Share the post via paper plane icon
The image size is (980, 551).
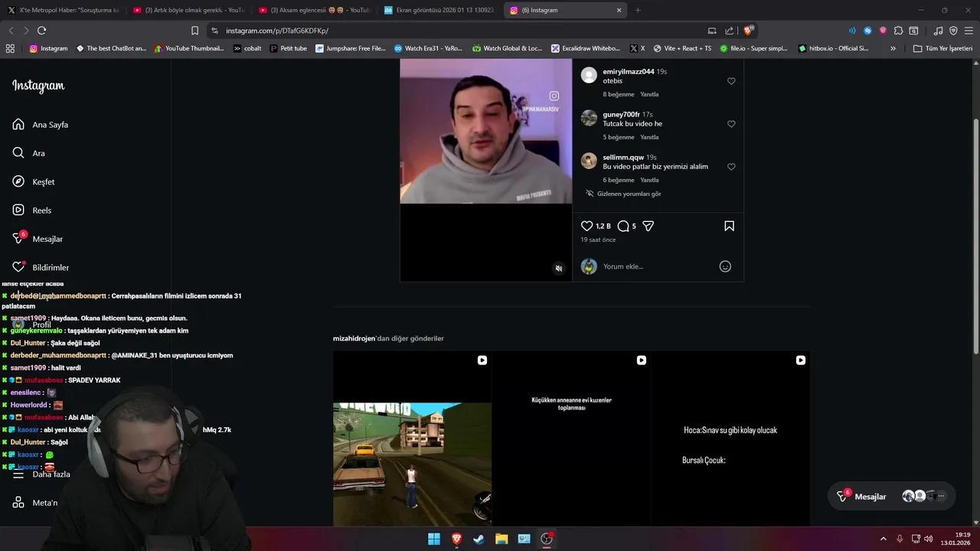[x=648, y=226]
